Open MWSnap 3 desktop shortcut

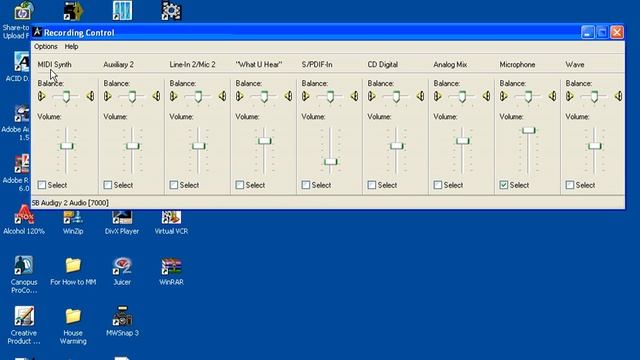(x=122, y=321)
